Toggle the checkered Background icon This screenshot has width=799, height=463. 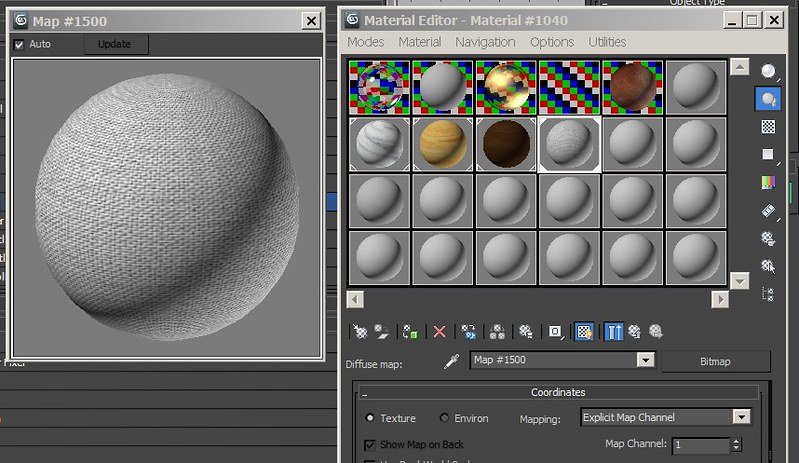click(768, 127)
